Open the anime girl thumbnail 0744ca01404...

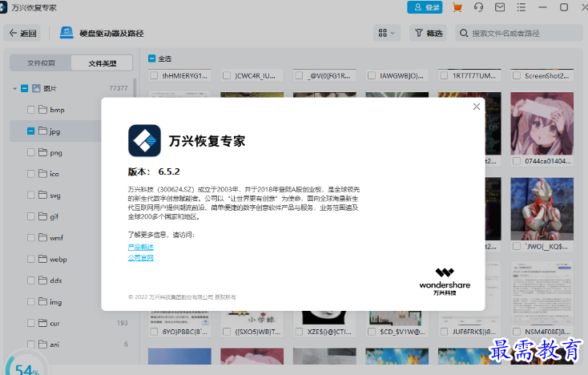click(542, 123)
